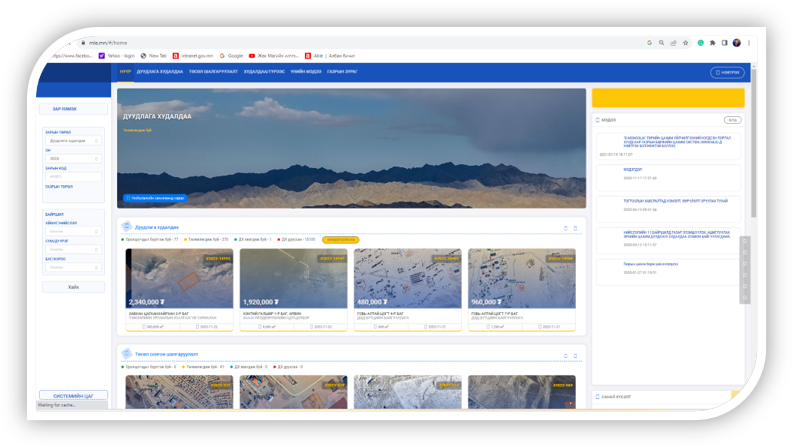
Task: Click first small icon right of Дуудлага худалдаа section
Action: click(x=566, y=228)
